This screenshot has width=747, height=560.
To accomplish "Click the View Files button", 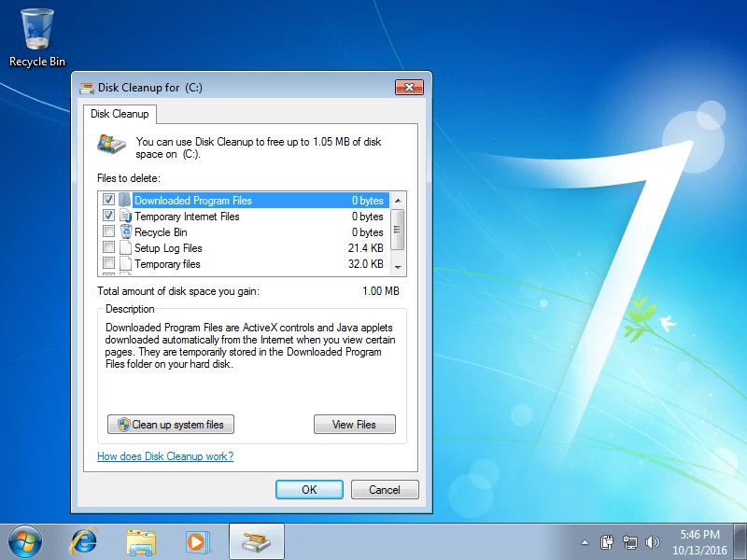I will [355, 424].
